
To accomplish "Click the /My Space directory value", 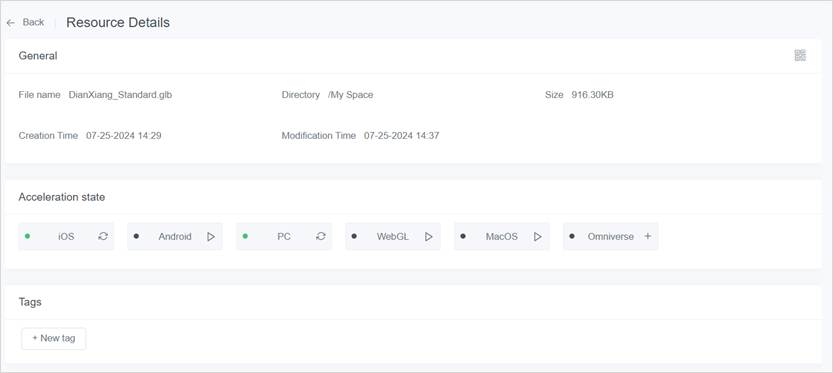I will pos(351,95).
